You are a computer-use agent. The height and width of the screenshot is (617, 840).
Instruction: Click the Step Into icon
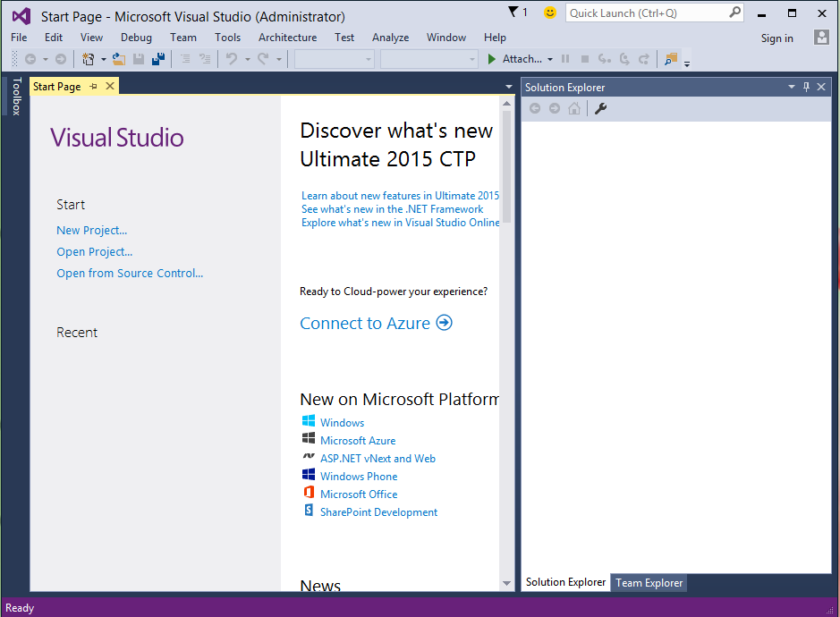click(605, 59)
